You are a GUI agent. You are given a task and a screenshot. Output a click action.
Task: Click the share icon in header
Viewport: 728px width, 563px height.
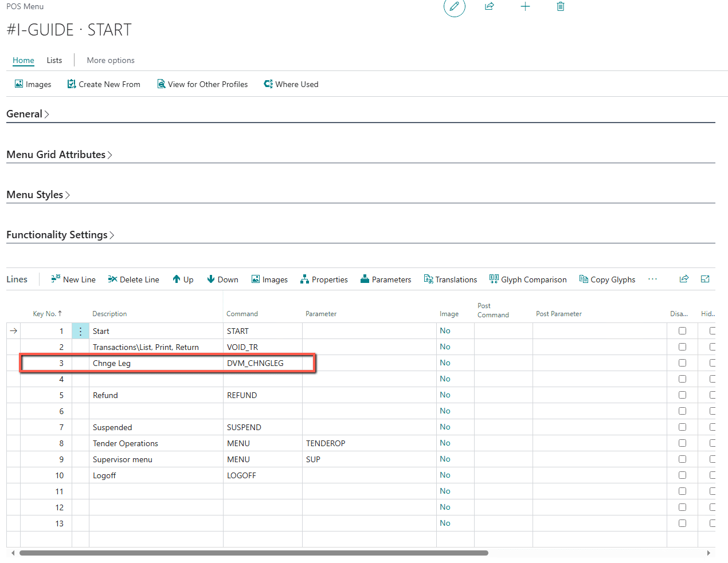pyautogui.click(x=490, y=6)
